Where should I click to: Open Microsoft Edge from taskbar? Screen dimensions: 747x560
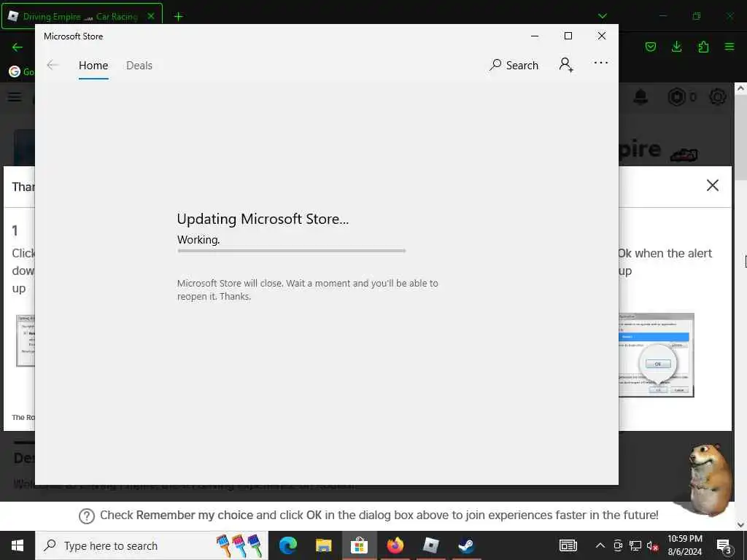(x=287, y=545)
